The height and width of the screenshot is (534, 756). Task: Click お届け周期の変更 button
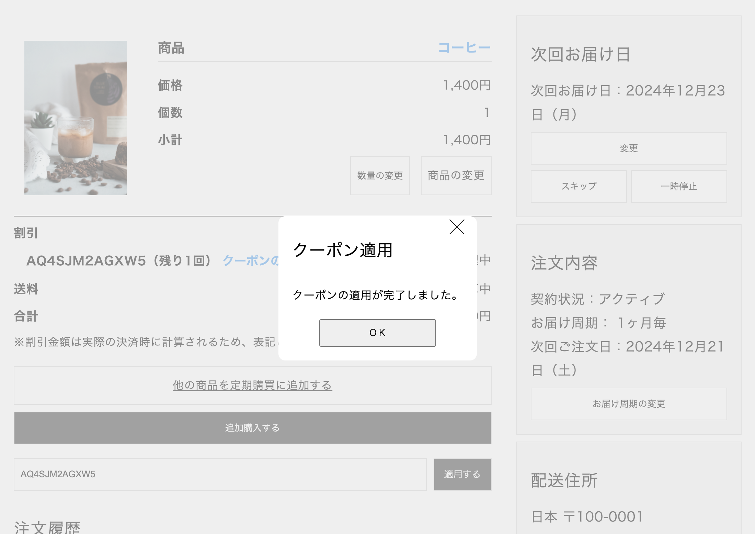[628, 404]
